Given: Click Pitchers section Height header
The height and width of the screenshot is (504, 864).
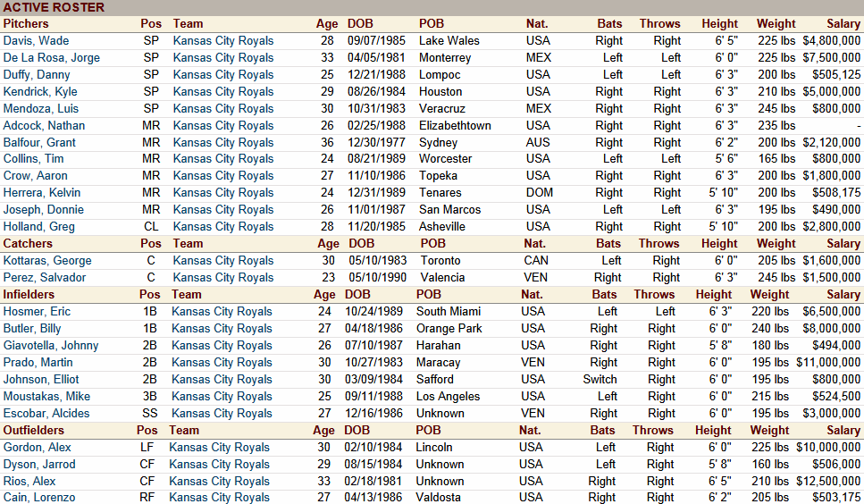Looking at the screenshot, I should [x=719, y=24].
